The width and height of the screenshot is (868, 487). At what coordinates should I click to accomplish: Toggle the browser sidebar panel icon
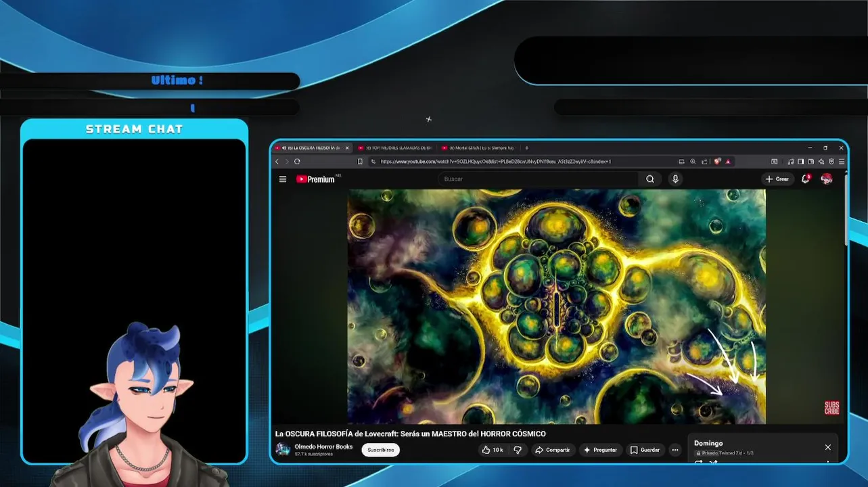pyautogui.click(x=801, y=162)
